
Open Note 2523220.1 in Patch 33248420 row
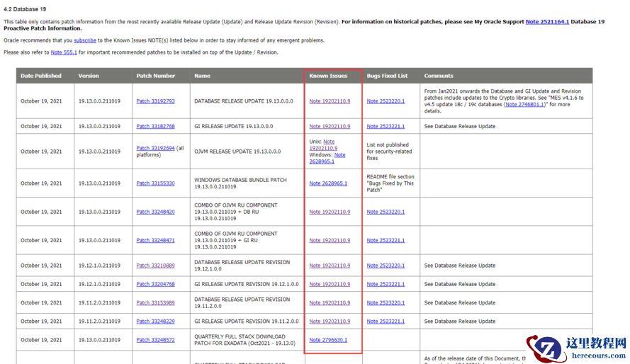click(x=386, y=212)
